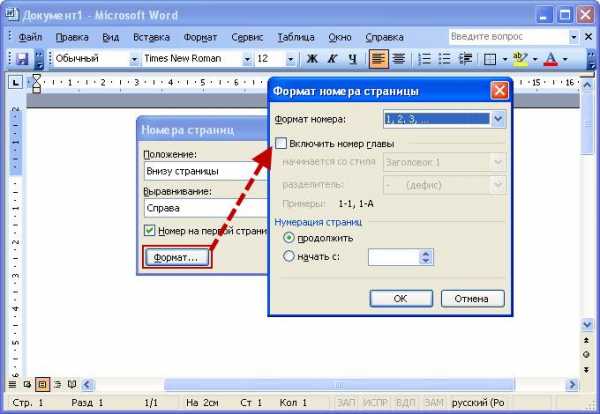Click the Отмена button
Viewport: 600px width, 414px height.
472,298
